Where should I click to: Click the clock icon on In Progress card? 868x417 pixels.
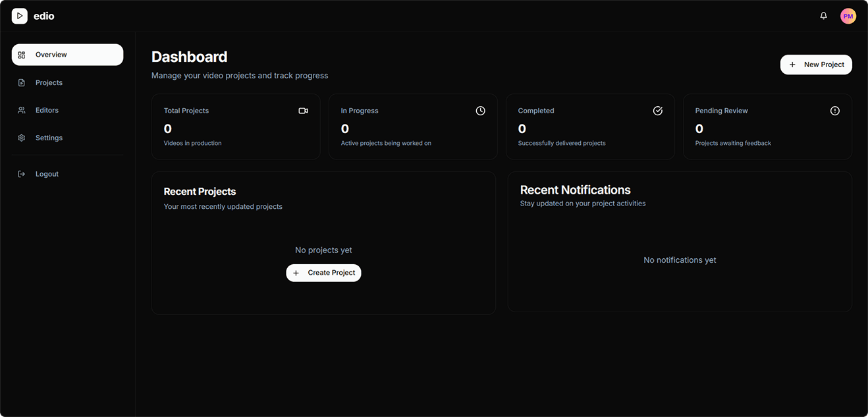[480, 110]
